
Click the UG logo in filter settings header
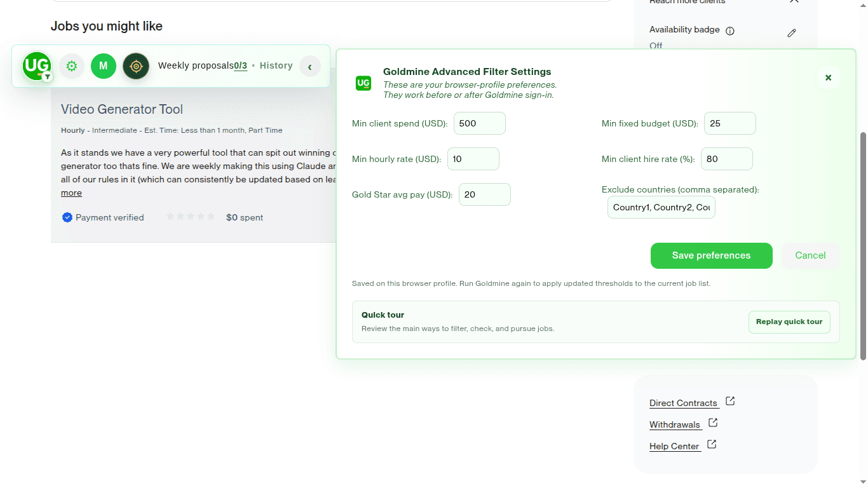[x=363, y=83]
